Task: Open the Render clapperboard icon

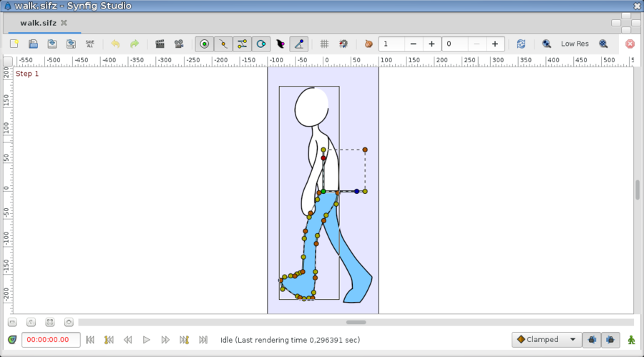Action: tap(160, 44)
